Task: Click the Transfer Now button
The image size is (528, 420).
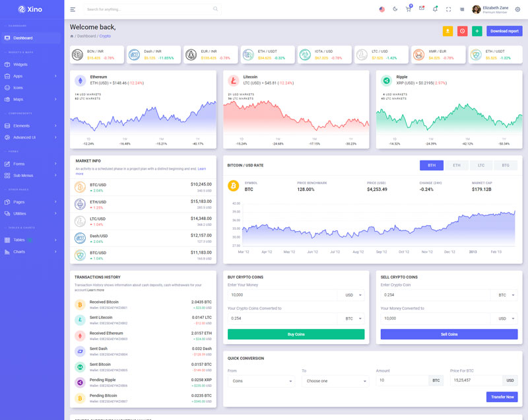Action: click(x=502, y=397)
